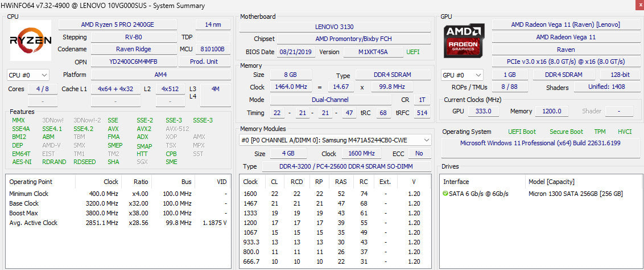644x270 pixels.
Task: Click the 14 nm process field
Action: click(x=213, y=24)
